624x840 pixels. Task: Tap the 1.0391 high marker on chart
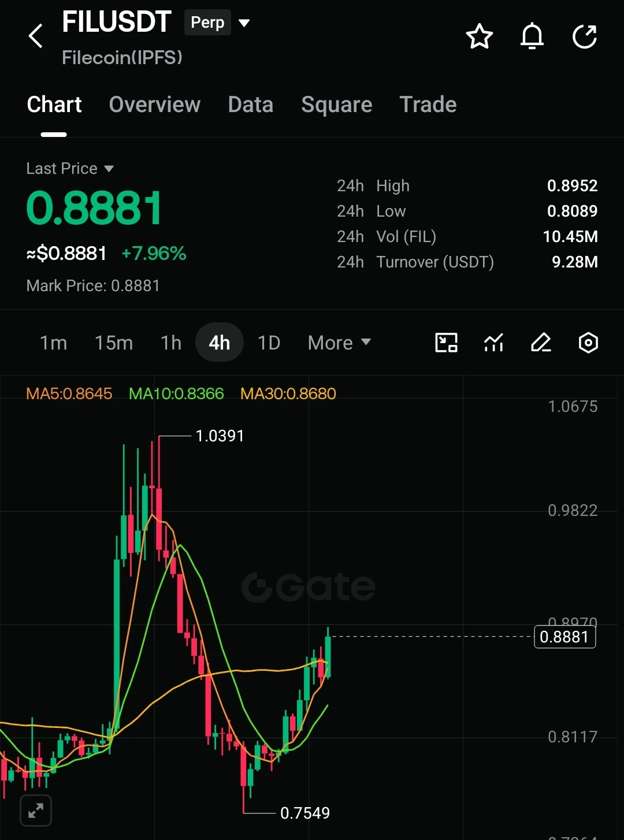point(220,436)
